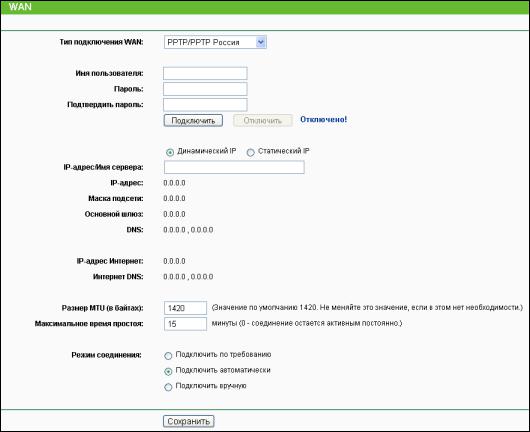This screenshot has height=432, width=530.
Task: Click the server IP address/name field
Action: (x=234, y=167)
